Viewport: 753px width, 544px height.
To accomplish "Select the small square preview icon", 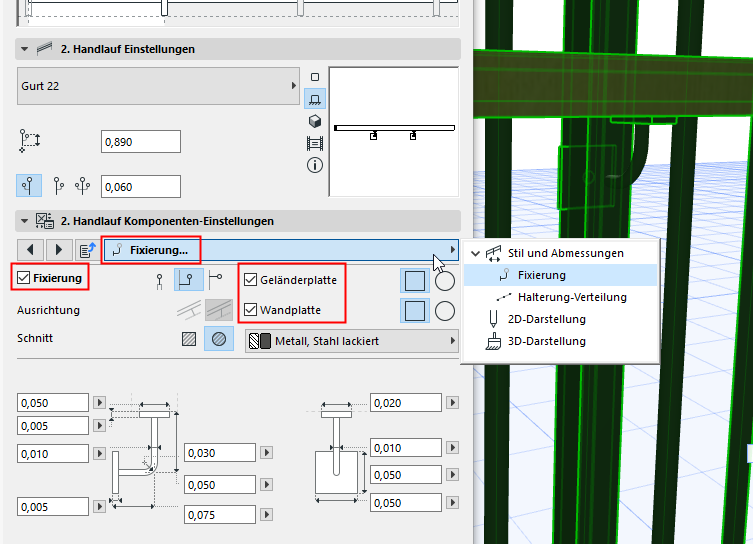I will pos(315,77).
